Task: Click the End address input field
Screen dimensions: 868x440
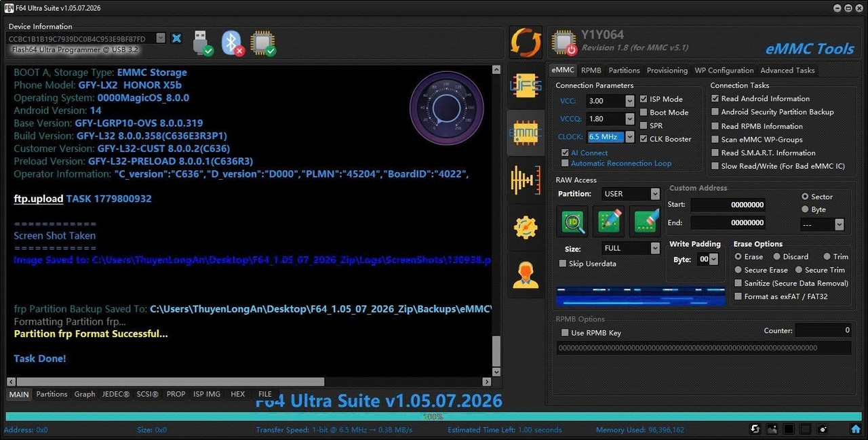Action: (729, 222)
